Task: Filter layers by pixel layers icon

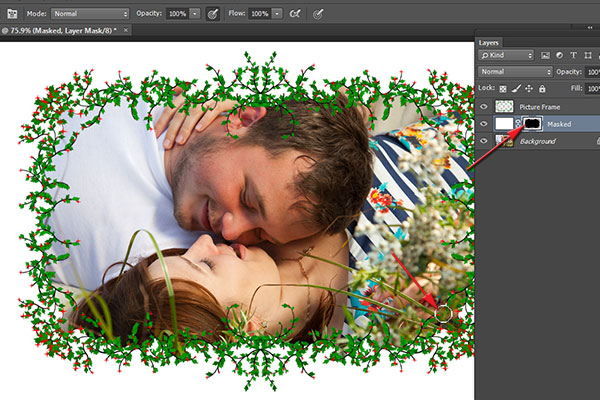Action: (x=545, y=56)
